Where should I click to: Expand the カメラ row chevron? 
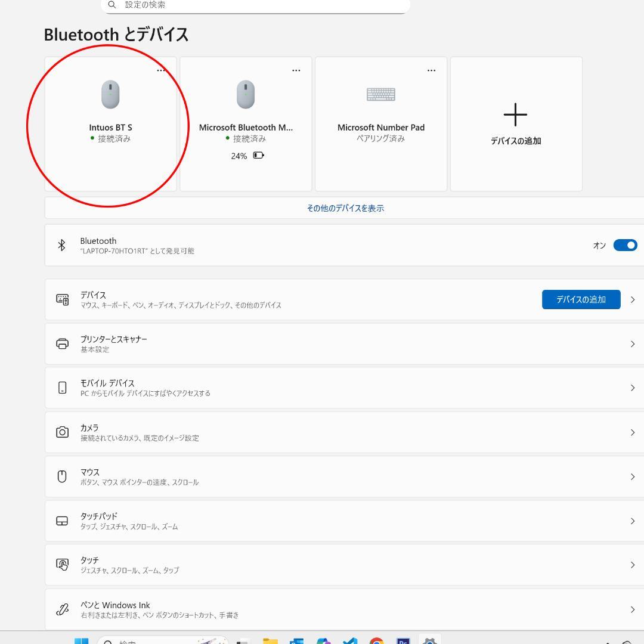click(633, 432)
